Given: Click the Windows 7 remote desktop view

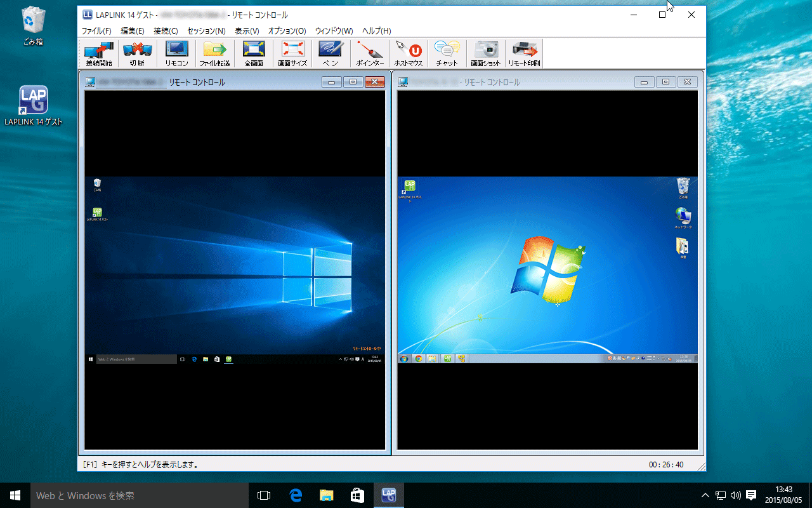Looking at the screenshot, I should click(x=547, y=267).
